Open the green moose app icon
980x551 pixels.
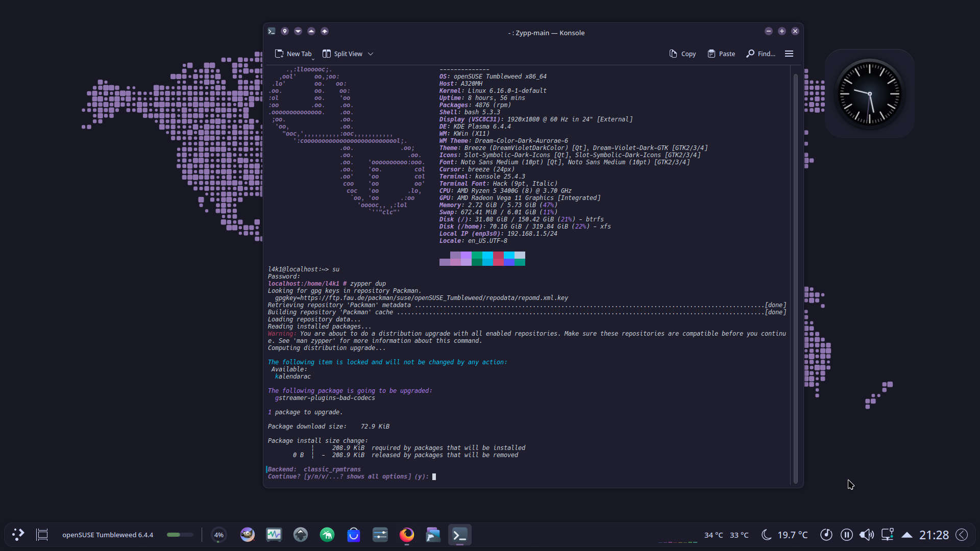pyautogui.click(x=327, y=535)
